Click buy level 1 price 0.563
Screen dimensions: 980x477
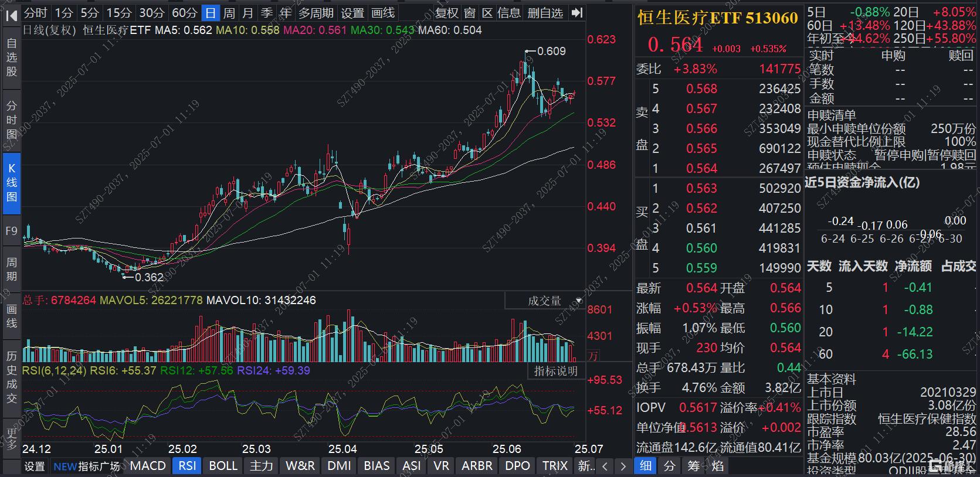(701, 189)
